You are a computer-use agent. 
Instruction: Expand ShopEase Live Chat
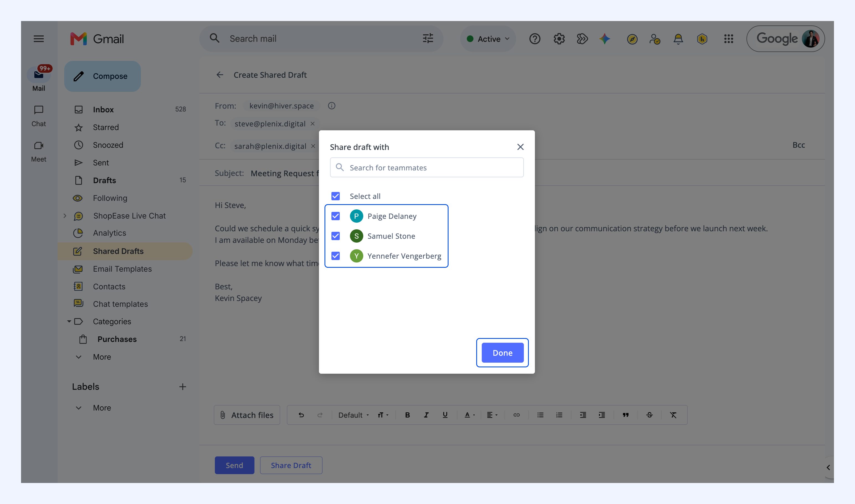pos(65,216)
